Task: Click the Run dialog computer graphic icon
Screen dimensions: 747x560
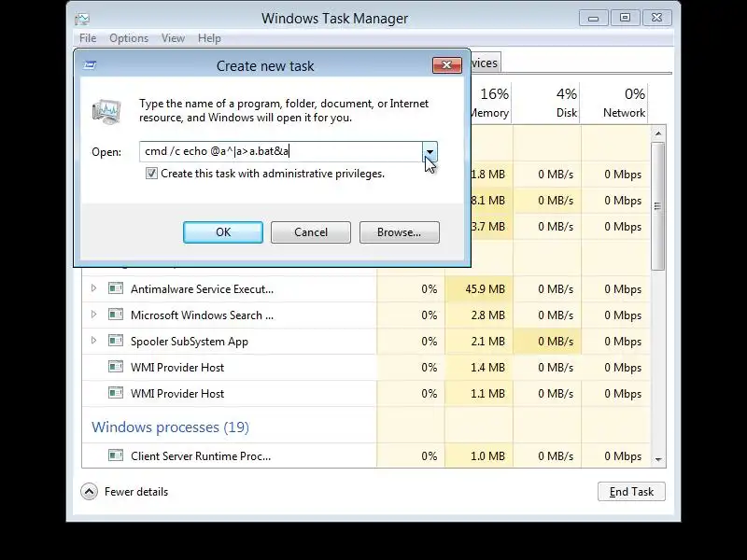Action: (x=106, y=111)
